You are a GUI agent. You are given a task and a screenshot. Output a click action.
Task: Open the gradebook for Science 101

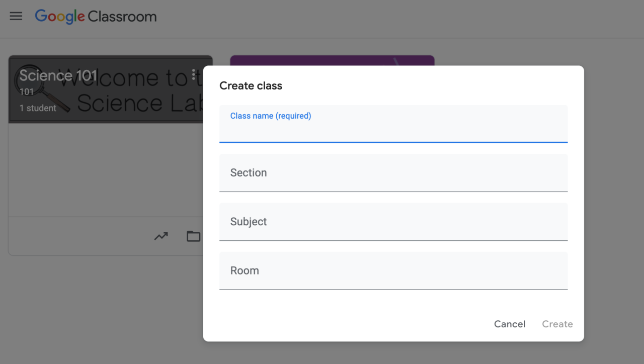coord(160,236)
